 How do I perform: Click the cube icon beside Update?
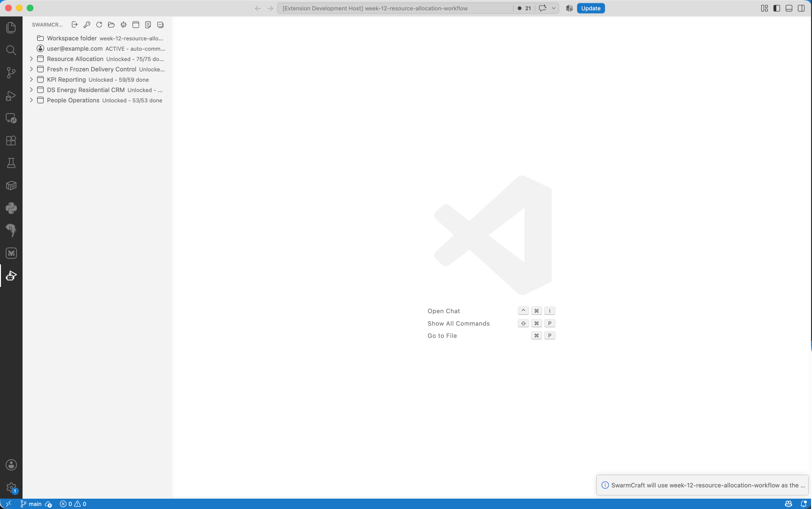(x=569, y=8)
